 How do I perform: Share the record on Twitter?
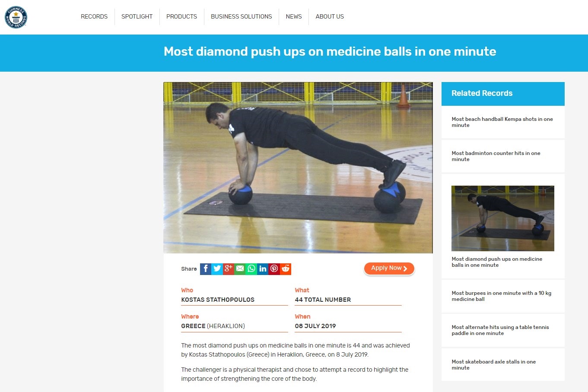[217, 269]
